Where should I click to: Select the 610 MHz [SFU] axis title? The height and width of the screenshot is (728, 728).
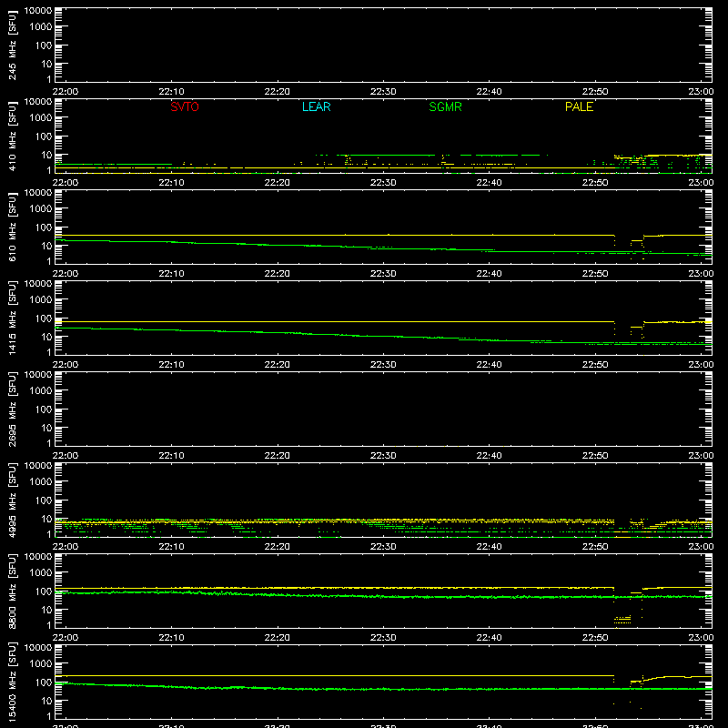click(12, 227)
